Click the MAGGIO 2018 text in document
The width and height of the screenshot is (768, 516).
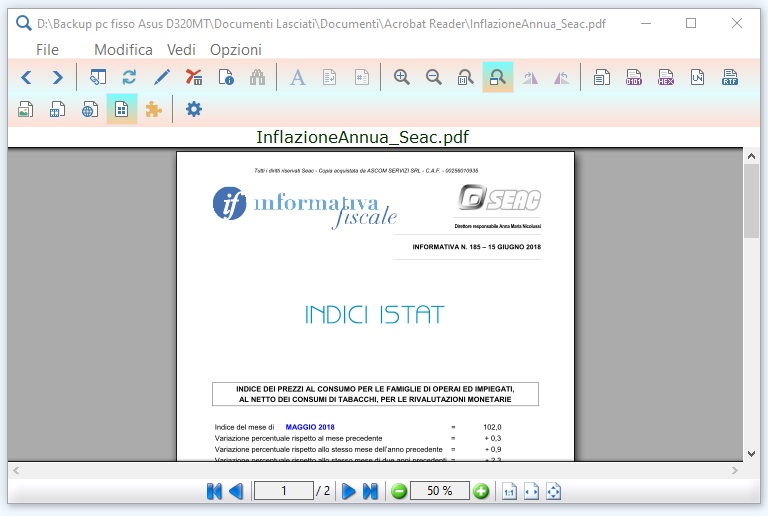[310, 427]
